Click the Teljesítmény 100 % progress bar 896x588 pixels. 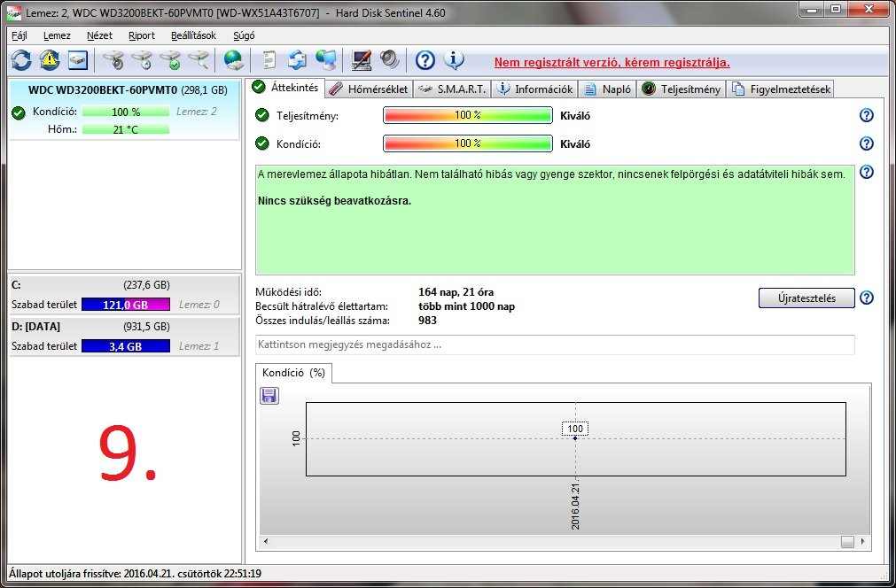coord(467,115)
